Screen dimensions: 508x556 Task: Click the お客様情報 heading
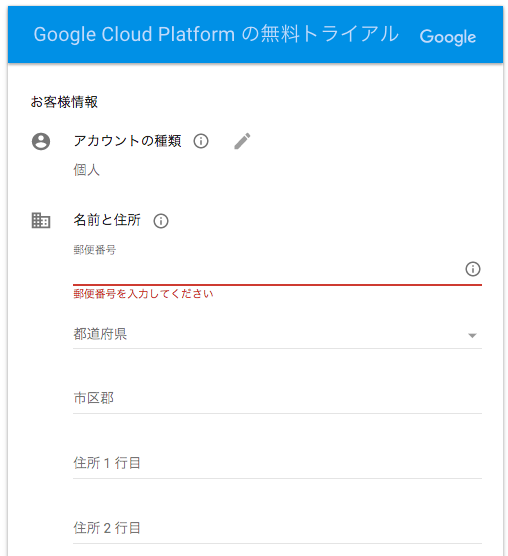pos(64,102)
